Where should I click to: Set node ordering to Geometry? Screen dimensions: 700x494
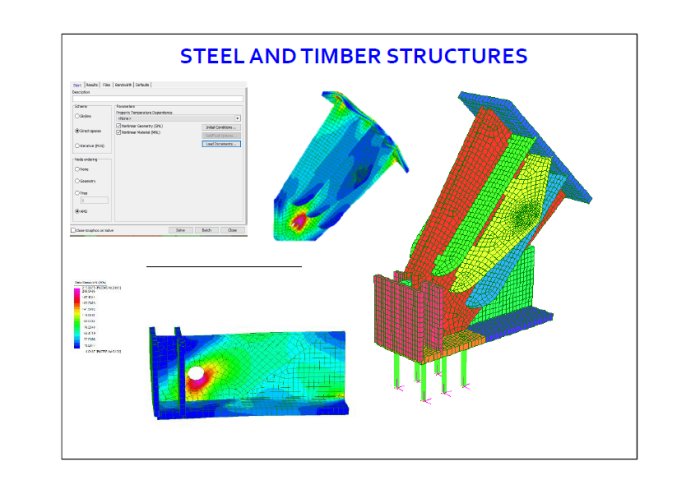click(78, 183)
